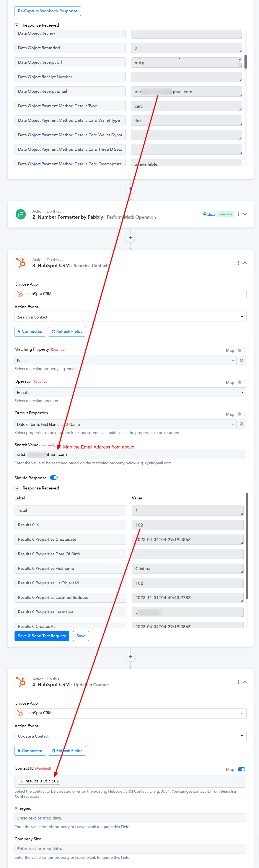The height and width of the screenshot is (868, 259).
Task: Toggle Map switch for Operator
Action: 241,382
